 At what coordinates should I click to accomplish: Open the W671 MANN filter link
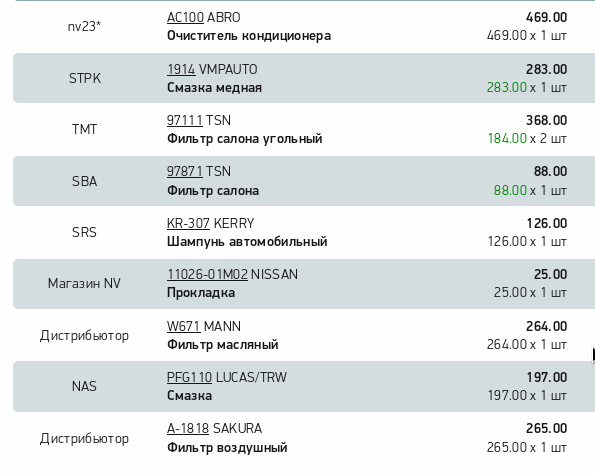pyautogui.click(x=184, y=326)
